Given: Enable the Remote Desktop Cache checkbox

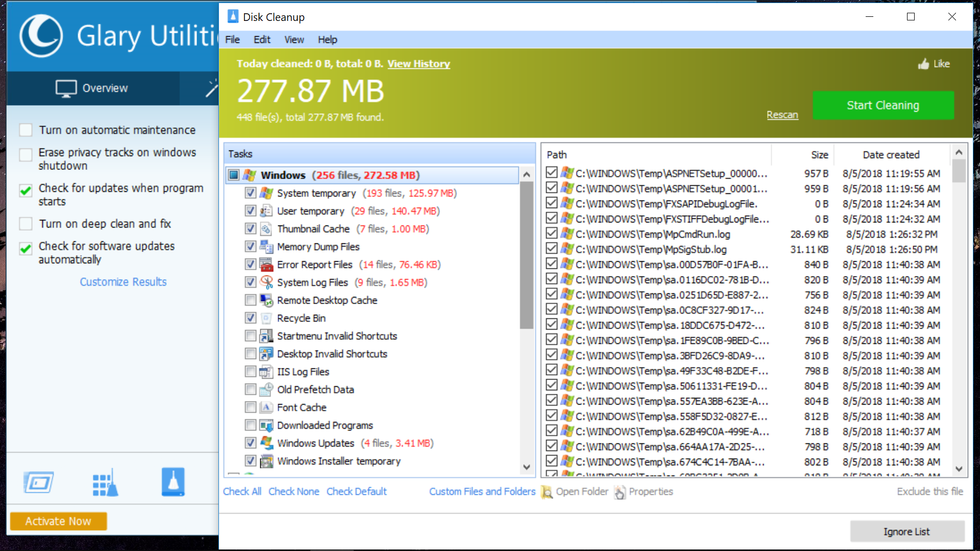Looking at the screenshot, I should pyautogui.click(x=250, y=300).
